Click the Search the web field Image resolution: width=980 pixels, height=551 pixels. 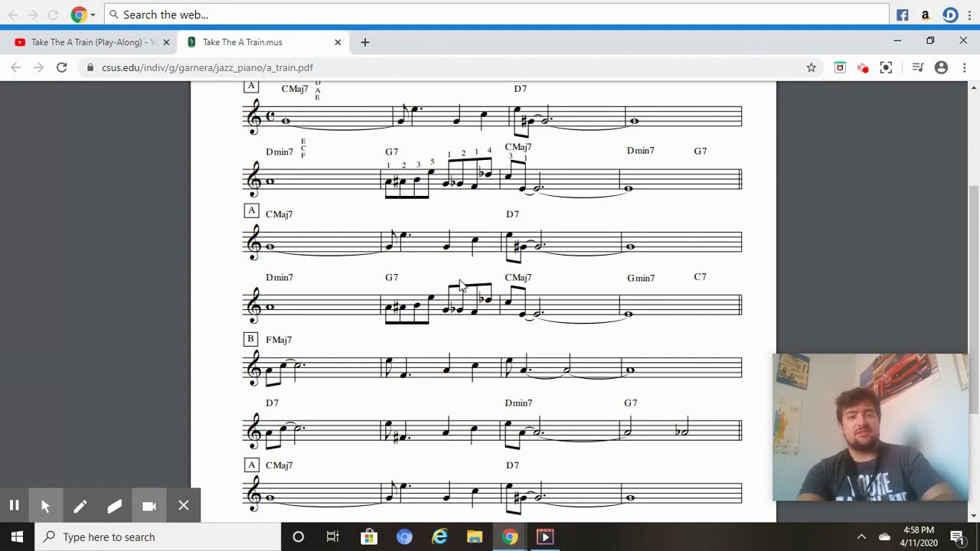[496, 15]
